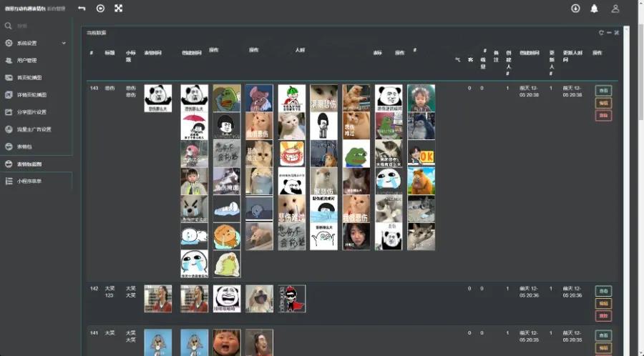644x356 pixels.
Task: Click the download circle icon at top right
Action: pos(575,8)
